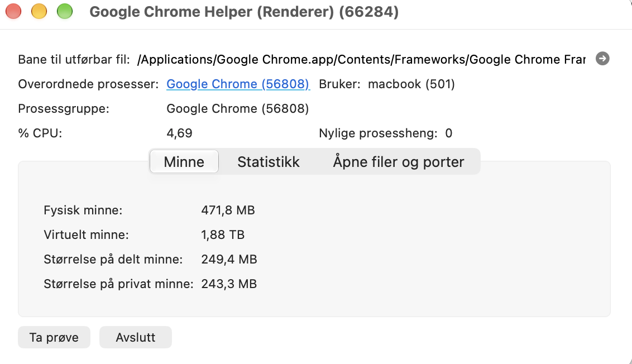Open parent process Google Chrome (56808) link
Screen dimensions: 632x364
point(238,84)
